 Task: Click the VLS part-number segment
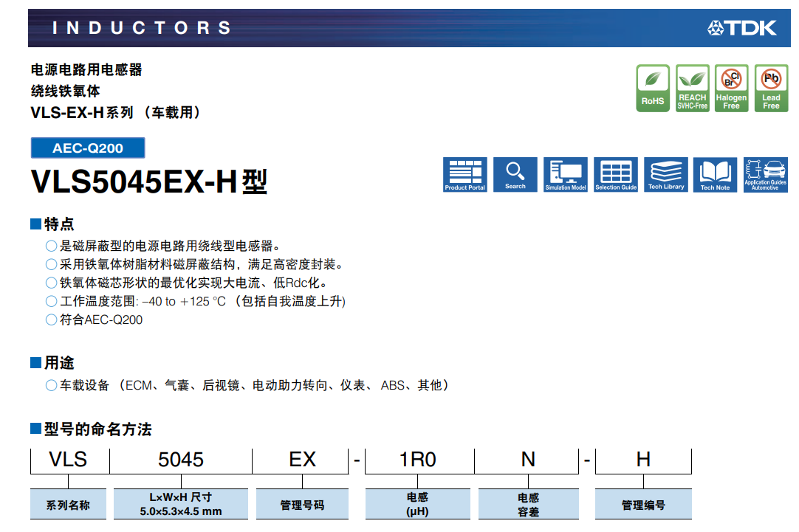pos(68,460)
